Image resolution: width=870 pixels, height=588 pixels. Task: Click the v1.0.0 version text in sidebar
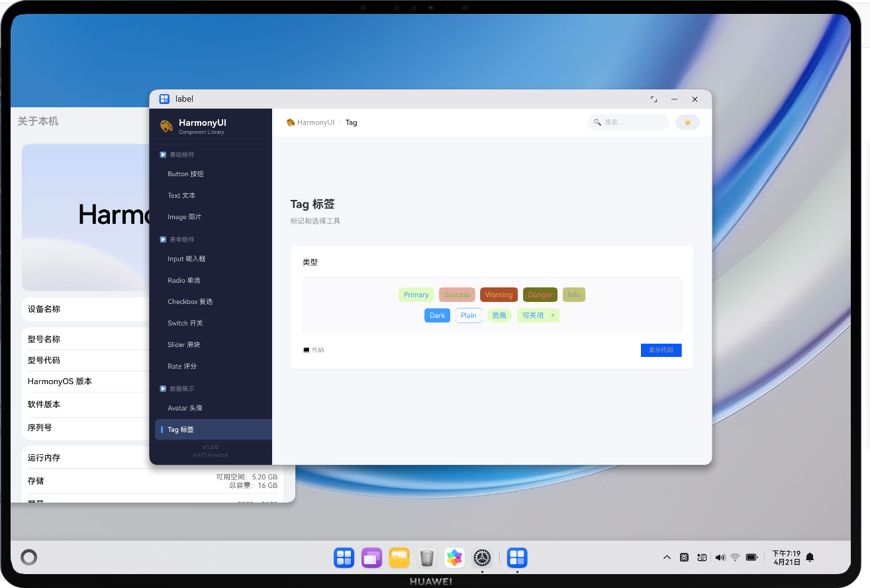(x=211, y=447)
